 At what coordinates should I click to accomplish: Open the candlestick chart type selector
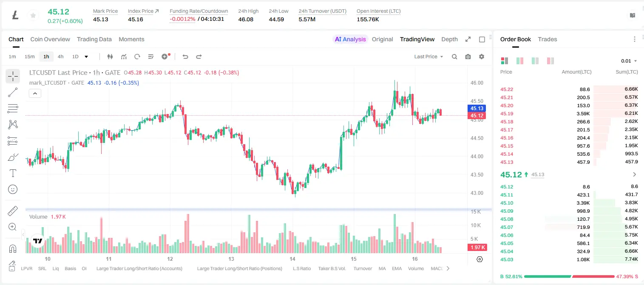(110, 57)
